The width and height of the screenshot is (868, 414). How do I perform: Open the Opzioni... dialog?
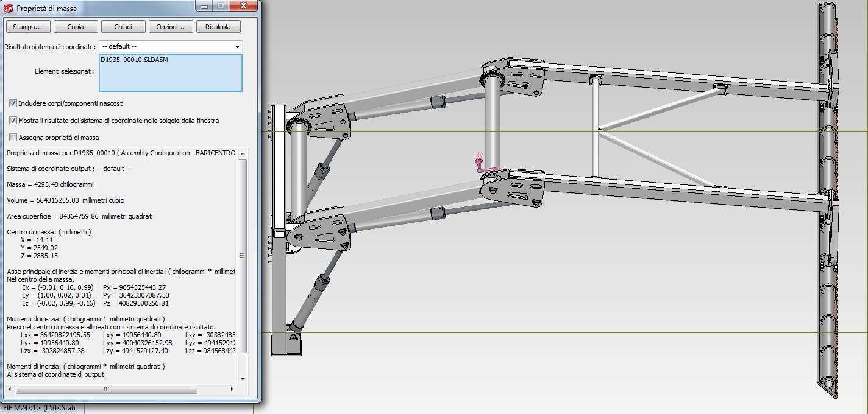171,27
